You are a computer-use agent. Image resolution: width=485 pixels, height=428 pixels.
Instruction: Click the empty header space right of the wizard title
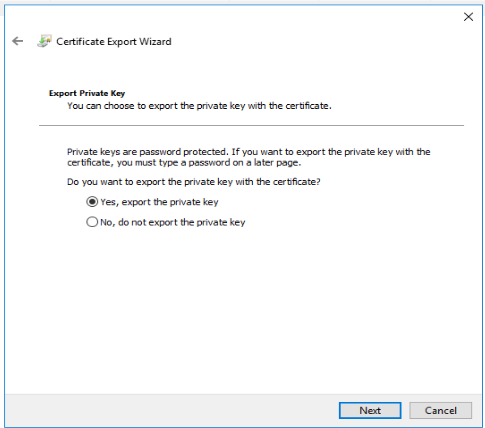click(x=317, y=41)
